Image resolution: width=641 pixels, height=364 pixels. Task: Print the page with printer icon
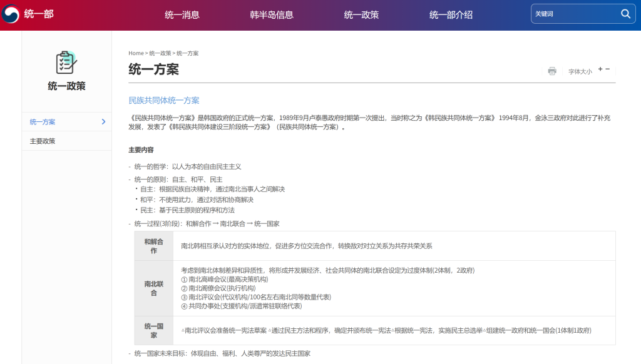[552, 71]
